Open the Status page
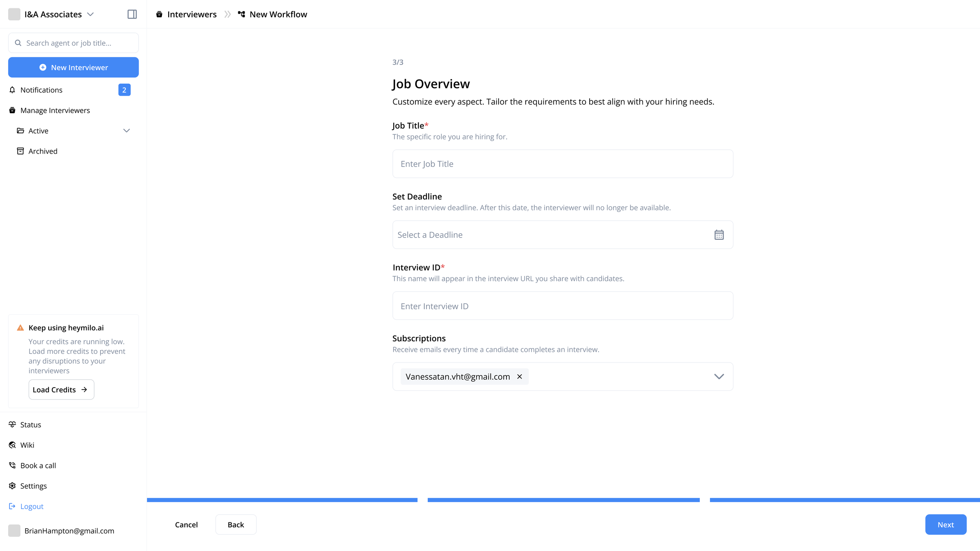980x551 pixels. pyautogui.click(x=31, y=424)
